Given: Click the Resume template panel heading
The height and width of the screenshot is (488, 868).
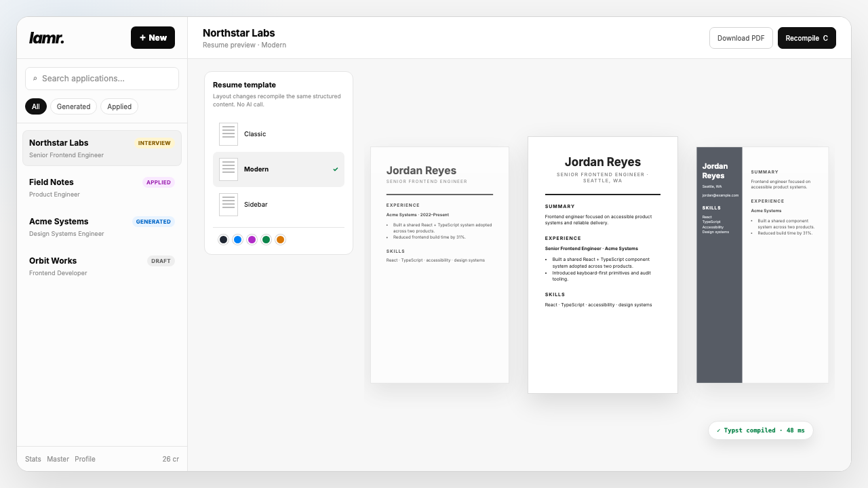Looking at the screenshot, I should pos(244,85).
